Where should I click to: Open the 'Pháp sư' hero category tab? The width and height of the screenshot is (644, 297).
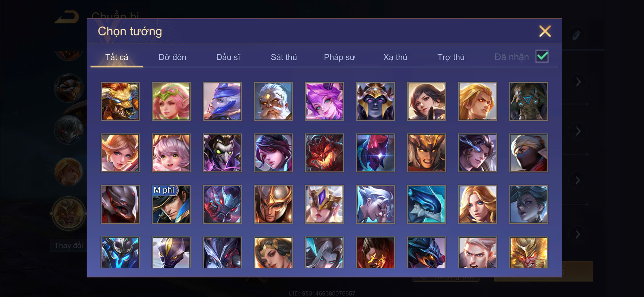click(x=339, y=57)
